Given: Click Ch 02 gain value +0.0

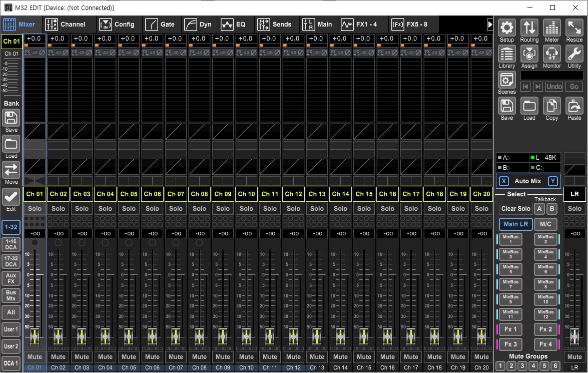Looking at the screenshot, I should click(x=58, y=38).
